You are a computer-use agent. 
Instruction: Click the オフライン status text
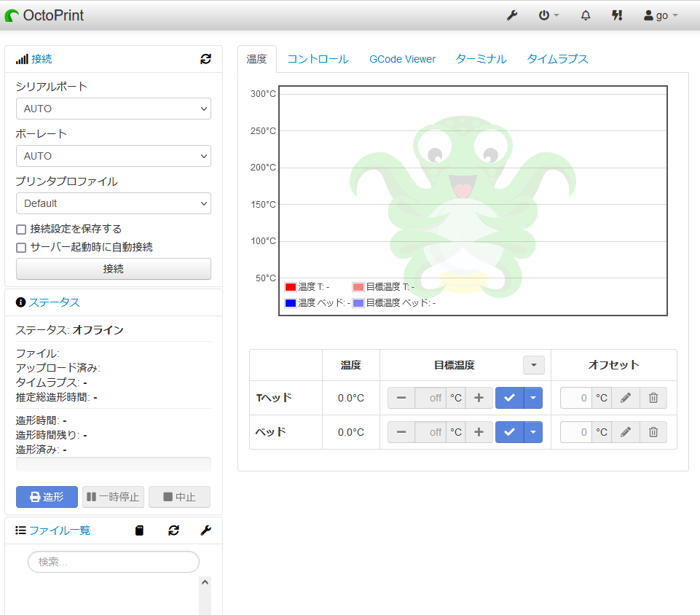[98, 330]
